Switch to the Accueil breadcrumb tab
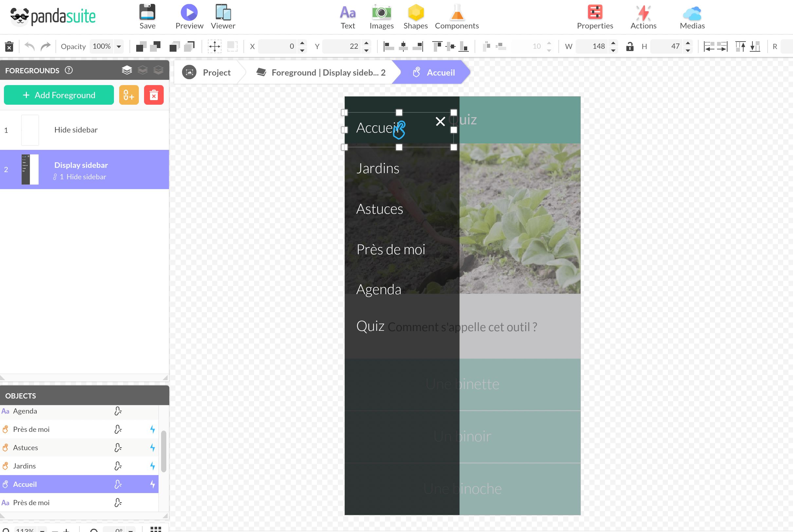This screenshot has width=793, height=532. pyautogui.click(x=440, y=72)
